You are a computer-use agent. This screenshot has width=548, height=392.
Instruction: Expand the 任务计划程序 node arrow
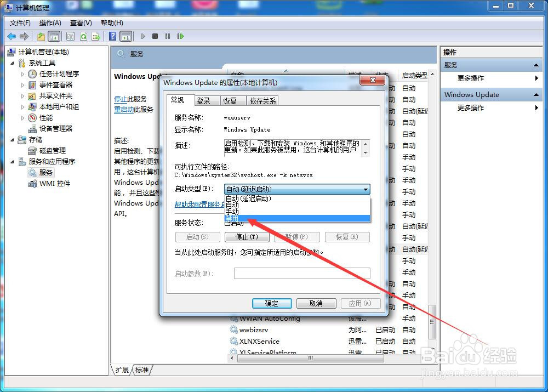coord(22,74)
